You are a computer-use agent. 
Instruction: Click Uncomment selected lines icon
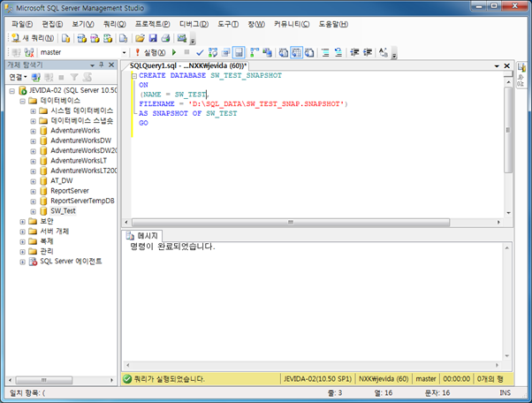[x=338, y=52]
